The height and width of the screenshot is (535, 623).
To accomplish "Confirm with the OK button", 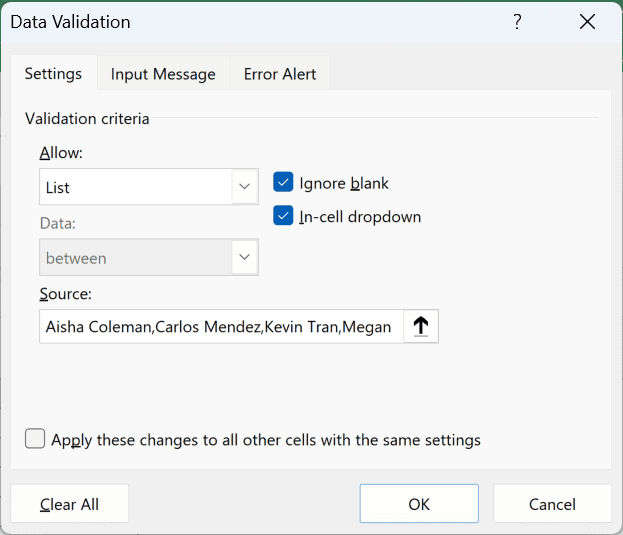I will (419, 504).
